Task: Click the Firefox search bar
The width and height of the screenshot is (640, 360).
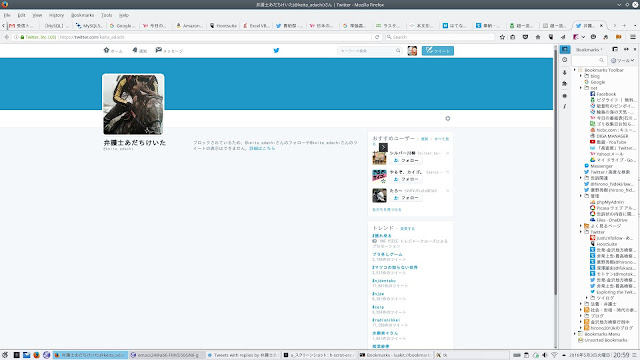Action: coord(440,37)
